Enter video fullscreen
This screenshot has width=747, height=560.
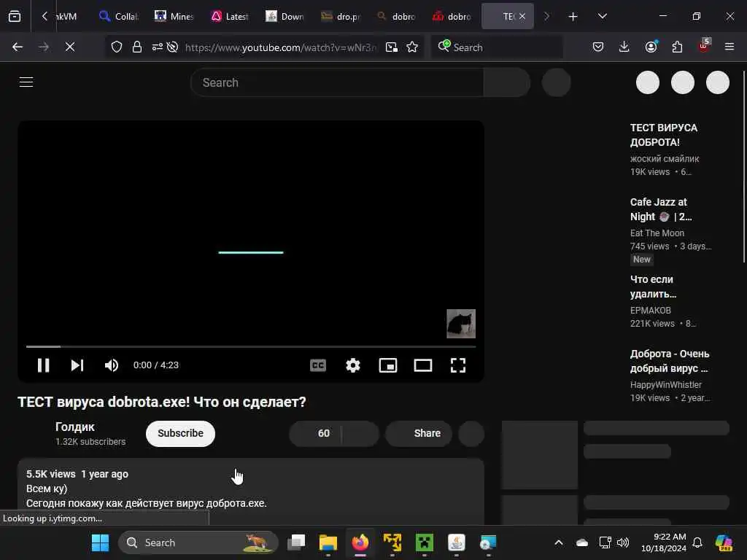tap(458, 365)
